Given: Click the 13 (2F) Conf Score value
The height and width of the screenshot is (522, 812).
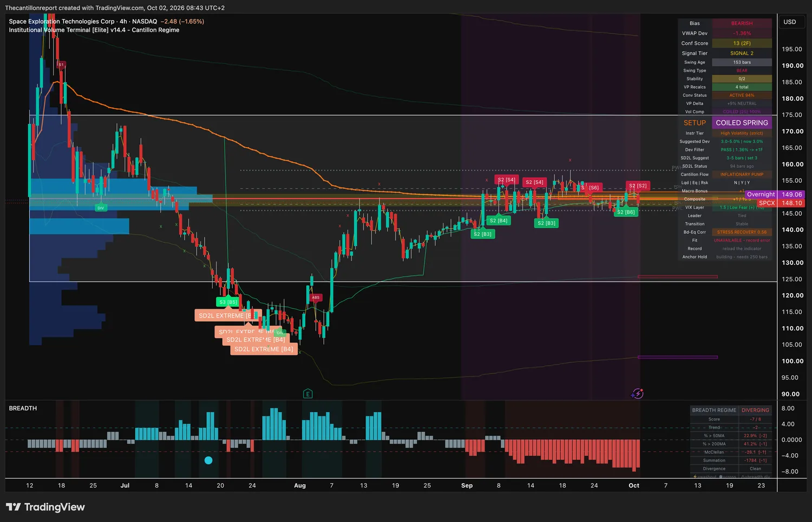Looking at the screenshot, I should click(742, 43).
